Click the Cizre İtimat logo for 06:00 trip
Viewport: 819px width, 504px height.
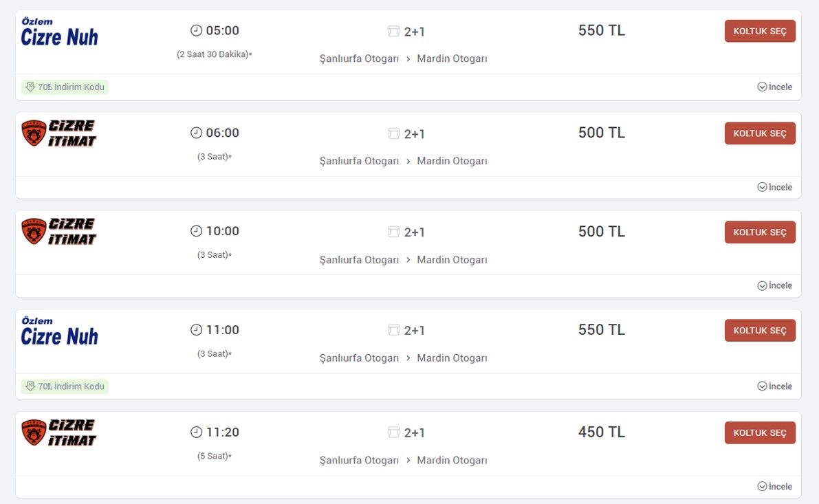point(59,133)
